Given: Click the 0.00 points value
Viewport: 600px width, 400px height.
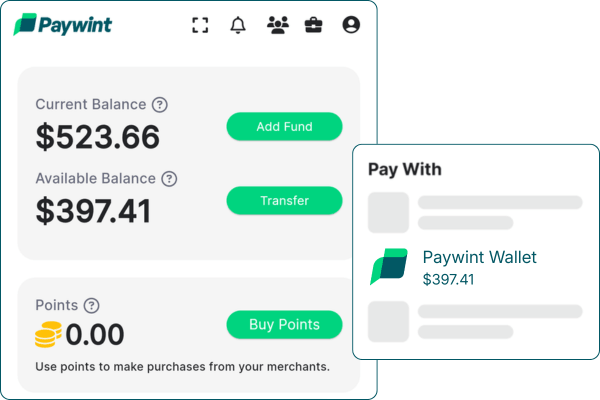Looking at the screenshot, I should tap(95, 335).
